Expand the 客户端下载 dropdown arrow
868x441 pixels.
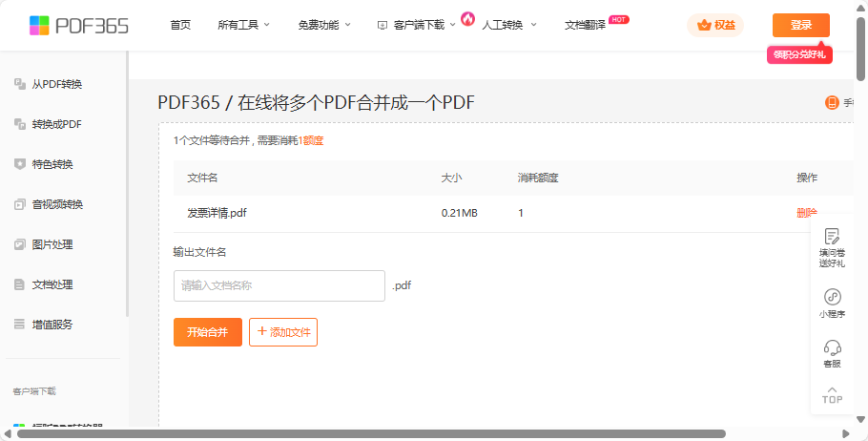[452, 25]
